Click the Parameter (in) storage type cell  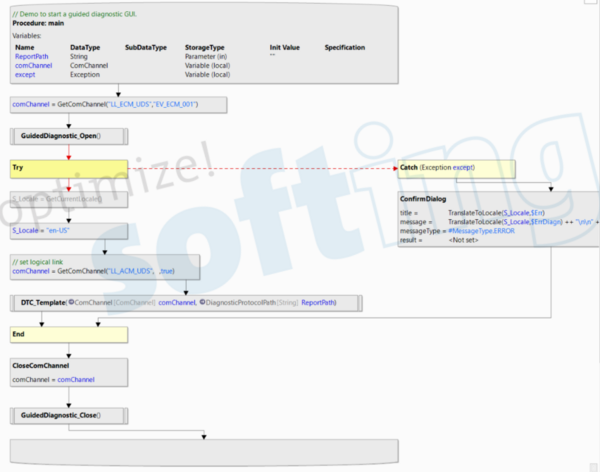tap(206, 56)
